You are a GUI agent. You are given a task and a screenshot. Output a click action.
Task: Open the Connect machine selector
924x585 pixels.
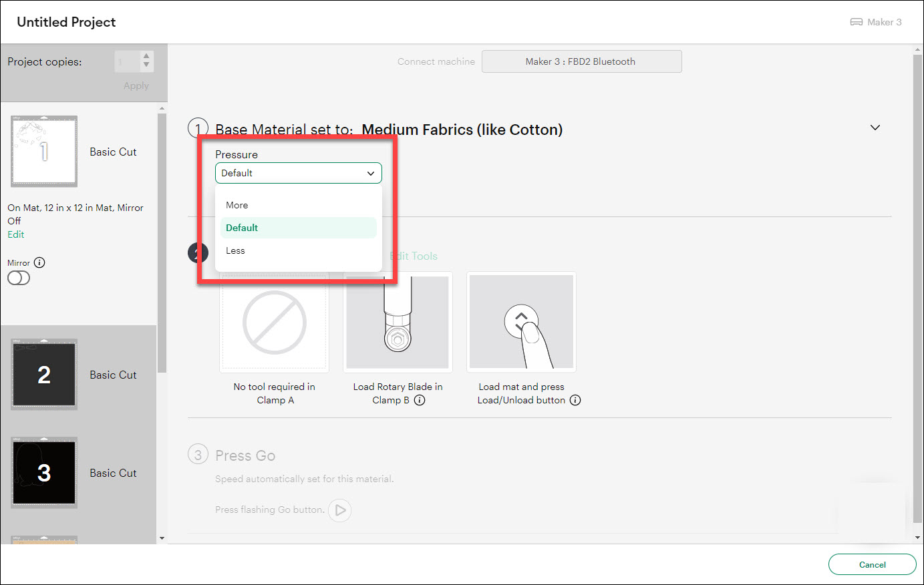pyautogui.click(x=581, y=61)
